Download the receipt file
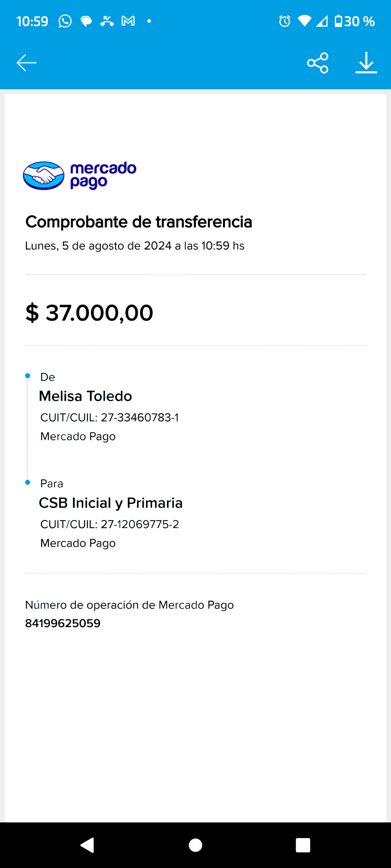391x868 pixels. (x=366, y=63)
